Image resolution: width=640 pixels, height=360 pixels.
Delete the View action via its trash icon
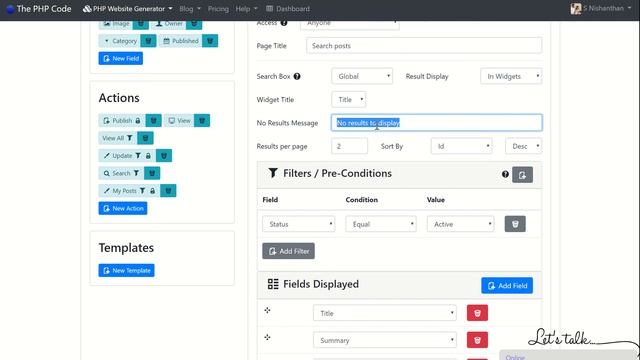pos(202,120)
